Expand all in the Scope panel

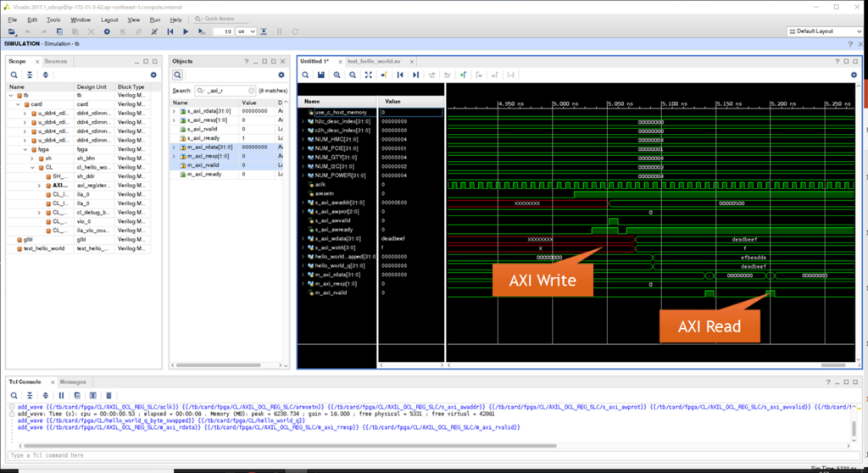[46, 75]
